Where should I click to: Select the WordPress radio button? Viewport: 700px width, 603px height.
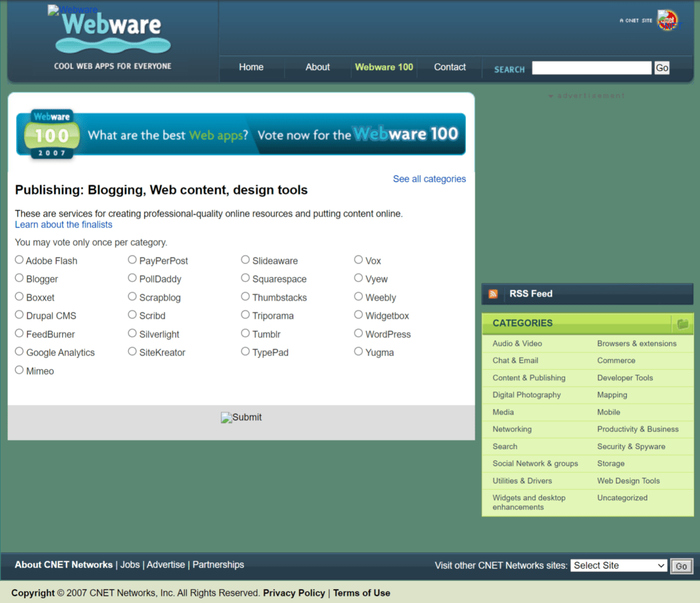pyautogui.click(x=358, y=334)
